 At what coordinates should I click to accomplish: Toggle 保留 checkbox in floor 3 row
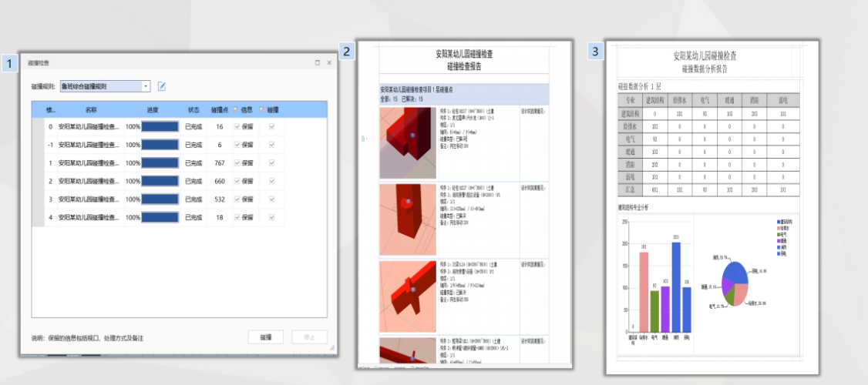[237, 199]
